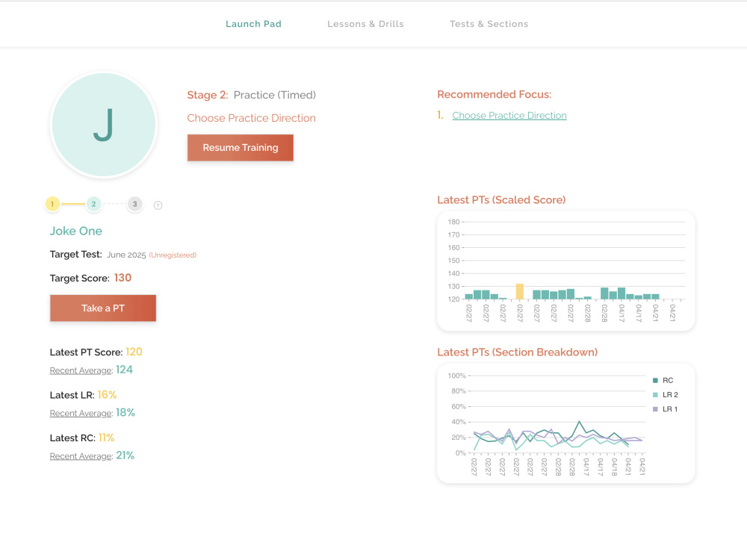This screenshot has height=560, width=747.
Task: Click Latest LR value 16%
Action: click(x=107, y=395)
